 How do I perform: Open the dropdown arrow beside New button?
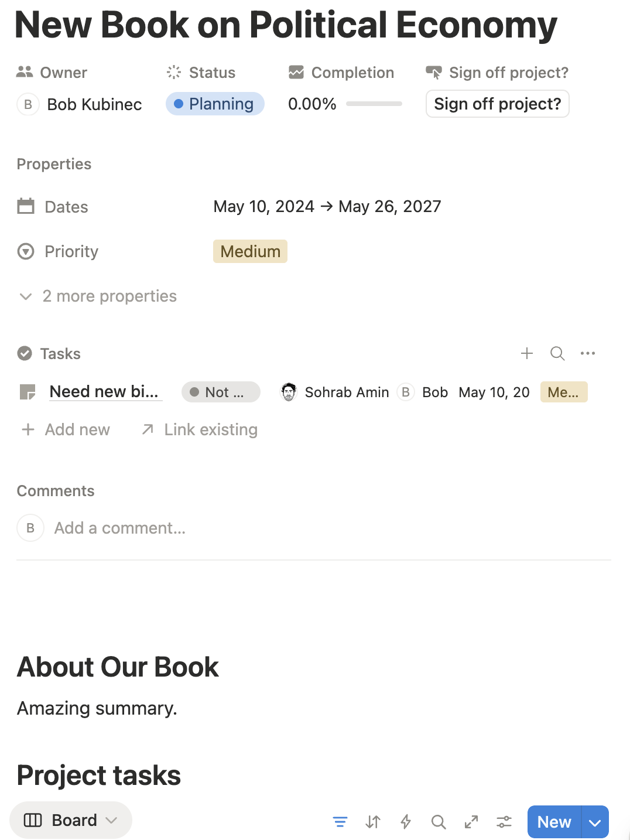(x=595, y=822)
